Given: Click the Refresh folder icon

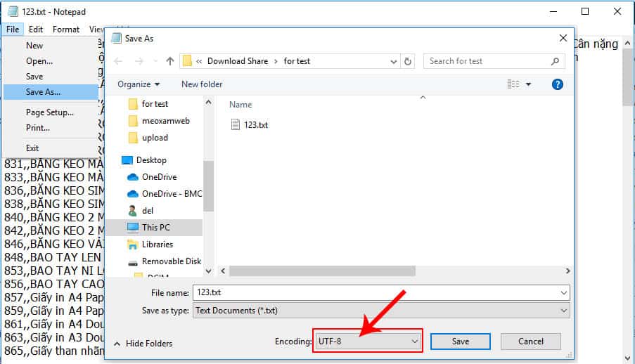Looking at the screenshot, I should coord(409,61).
